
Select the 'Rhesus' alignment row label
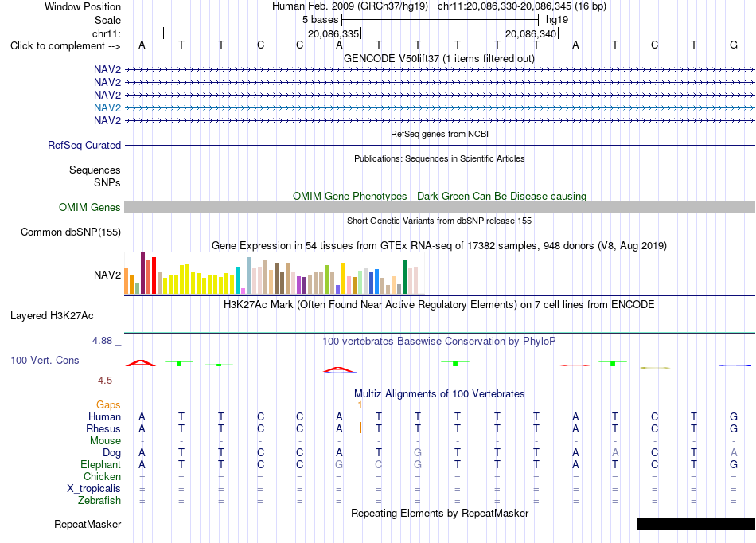click(x=103, y=428)
